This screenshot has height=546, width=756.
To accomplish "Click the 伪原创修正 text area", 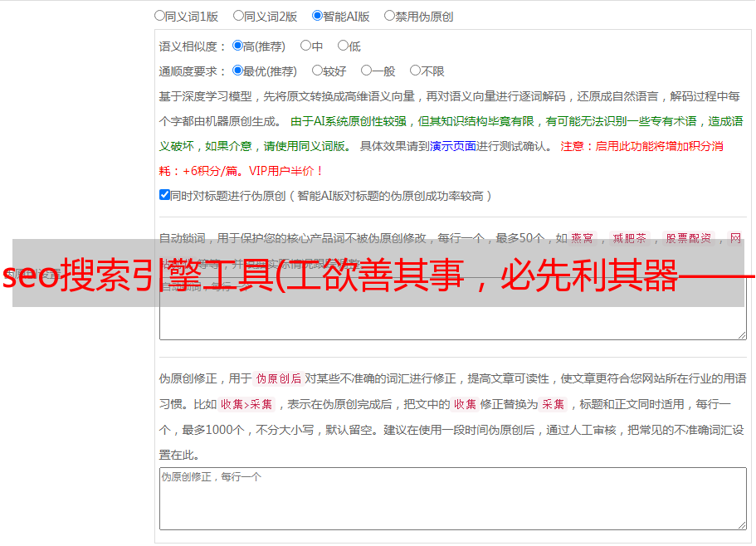I will tap(453, 499).
